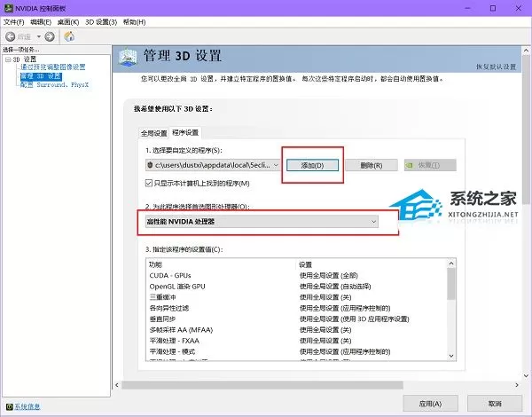The width and height of the screenshot is (532, 417).
Task: Click horizontal scrollbar left arrow
Action: tap(117, 385)
